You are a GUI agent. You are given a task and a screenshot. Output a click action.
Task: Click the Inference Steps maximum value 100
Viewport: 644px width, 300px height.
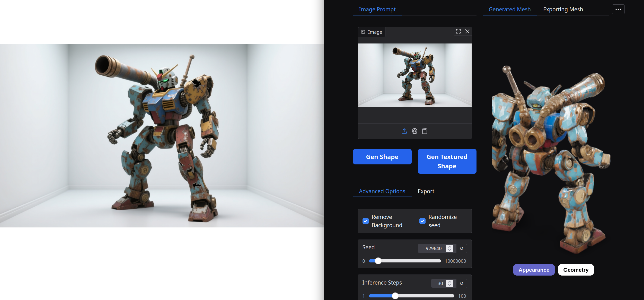click(462, 296)
